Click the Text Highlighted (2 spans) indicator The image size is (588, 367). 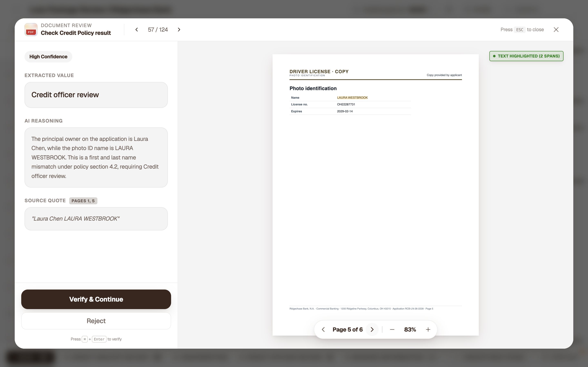(526, 56)
